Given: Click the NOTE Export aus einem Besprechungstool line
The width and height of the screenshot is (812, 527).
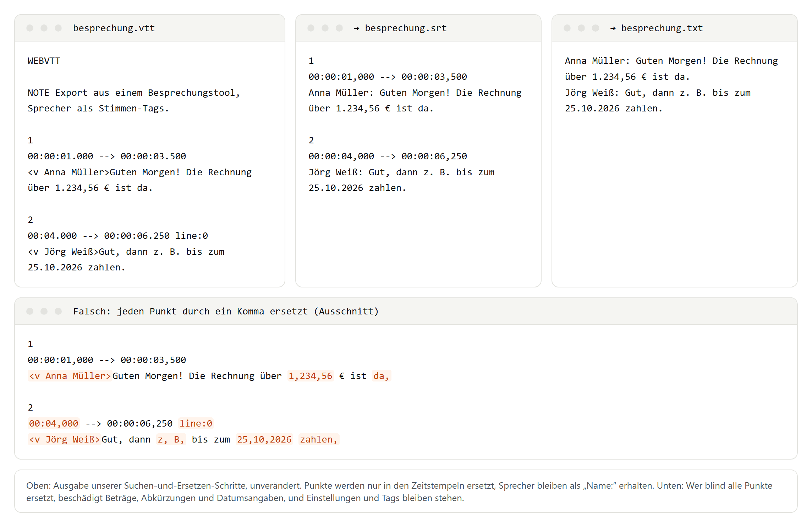Looking at the screenshot, I should pyautogui.click(x=134, y=93).
